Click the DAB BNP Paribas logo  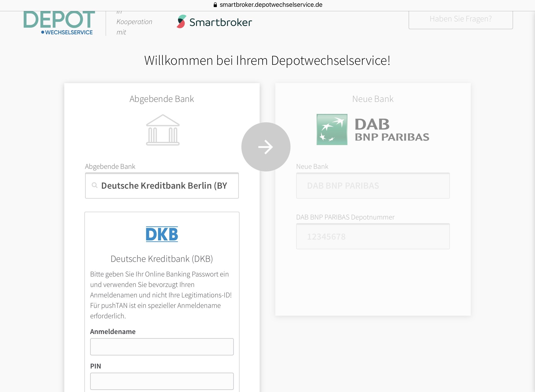(373, 130)
